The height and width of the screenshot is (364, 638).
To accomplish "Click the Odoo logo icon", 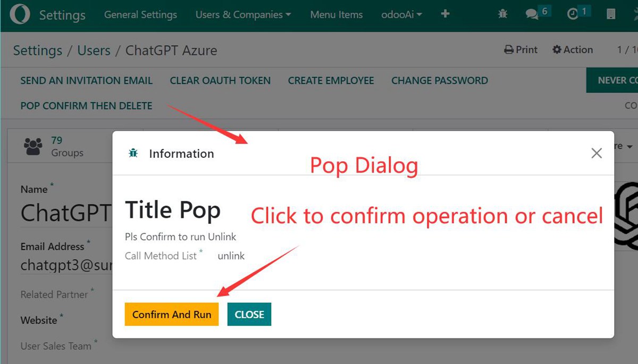I will pyautogui.click(x=20, y=14).
